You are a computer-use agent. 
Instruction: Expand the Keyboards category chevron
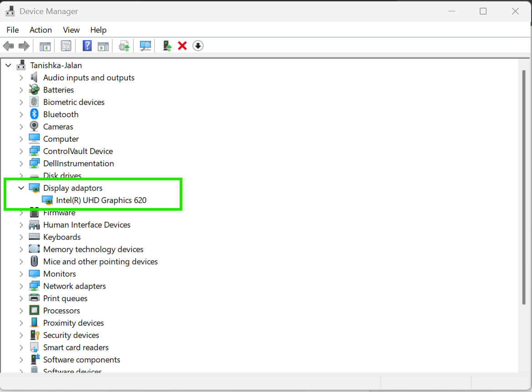pyautogui.click(x=21, y=237)
